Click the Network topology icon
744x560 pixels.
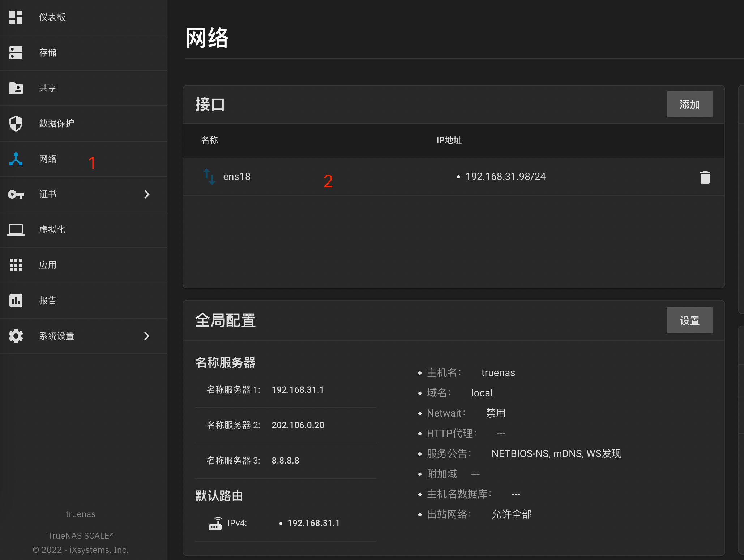tap(16, 159)
